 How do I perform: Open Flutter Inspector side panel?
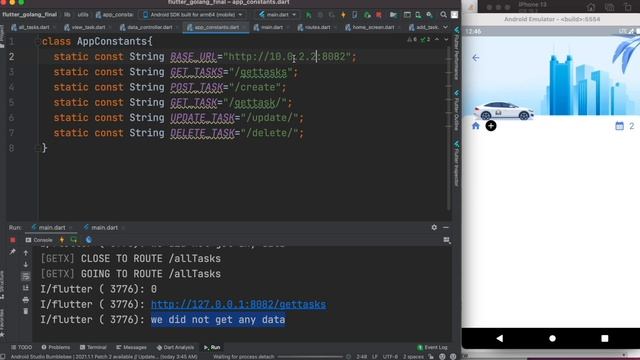coord(456,163)
